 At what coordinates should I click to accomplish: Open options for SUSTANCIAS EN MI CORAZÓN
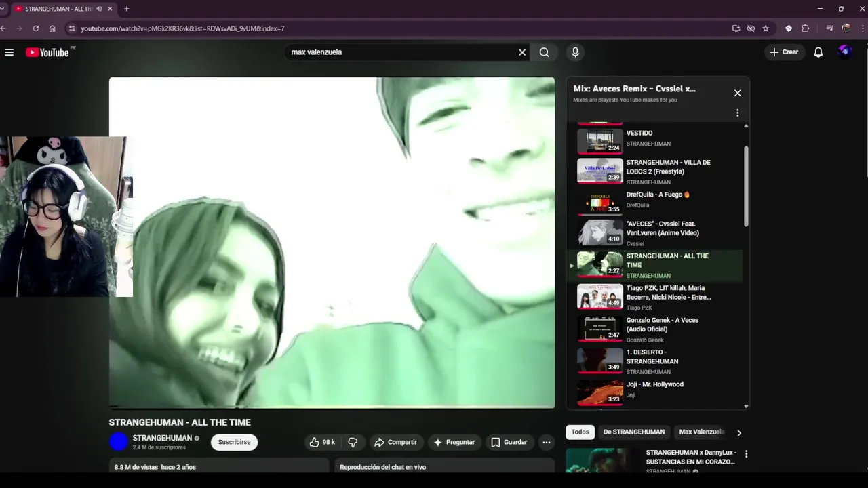point(746,454)
